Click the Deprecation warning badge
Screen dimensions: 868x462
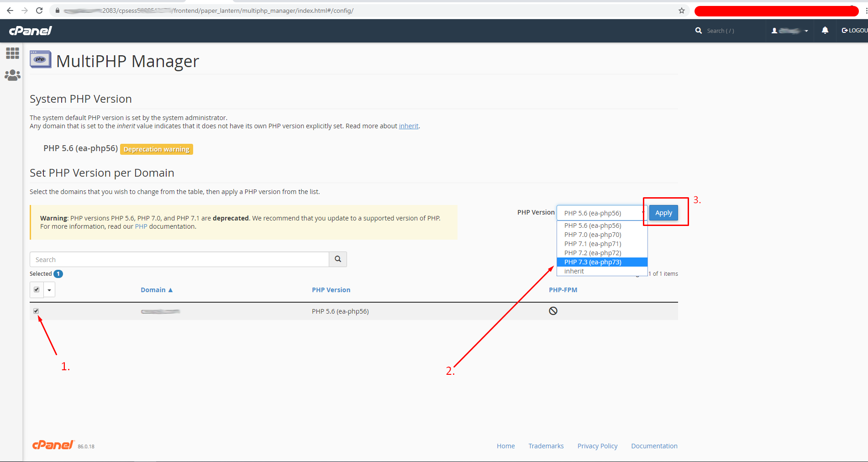[157, 149]
